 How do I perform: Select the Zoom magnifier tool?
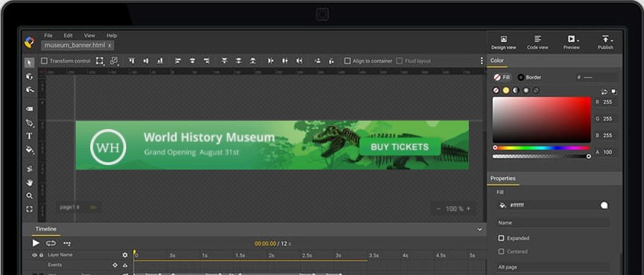point(29,196)
